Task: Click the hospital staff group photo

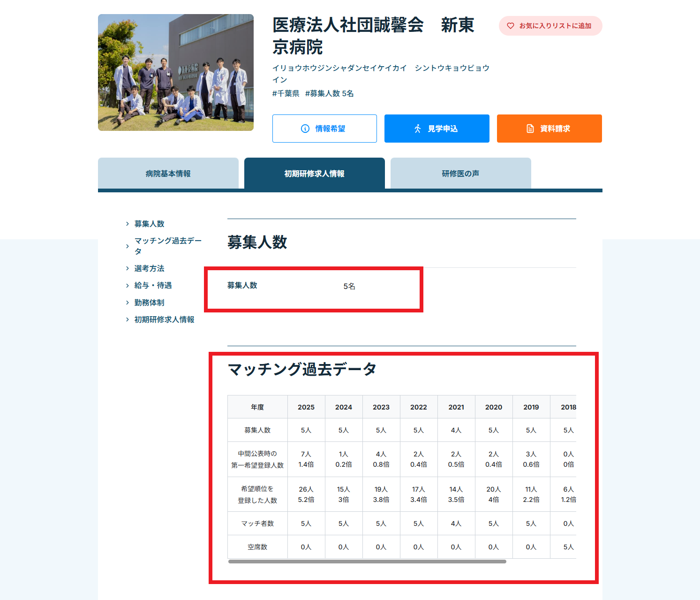Action: [x=176, y=72]
